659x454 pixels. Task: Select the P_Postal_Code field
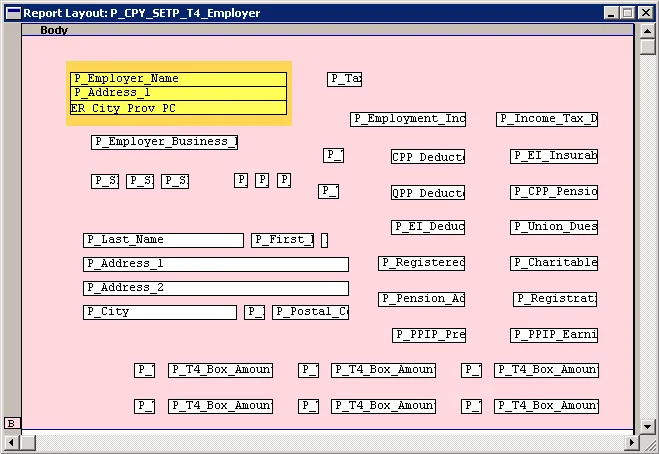click(x=311, y=312)
